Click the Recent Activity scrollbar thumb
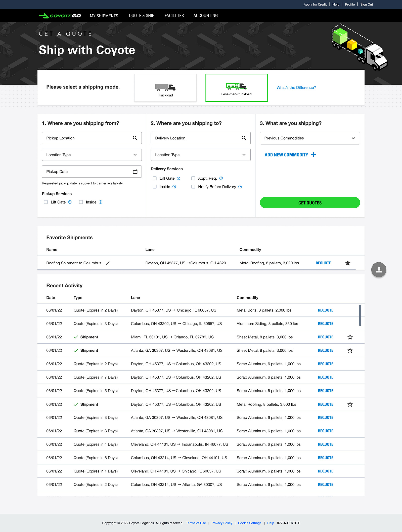Screen dimensions: 402x532 [360, 315]
